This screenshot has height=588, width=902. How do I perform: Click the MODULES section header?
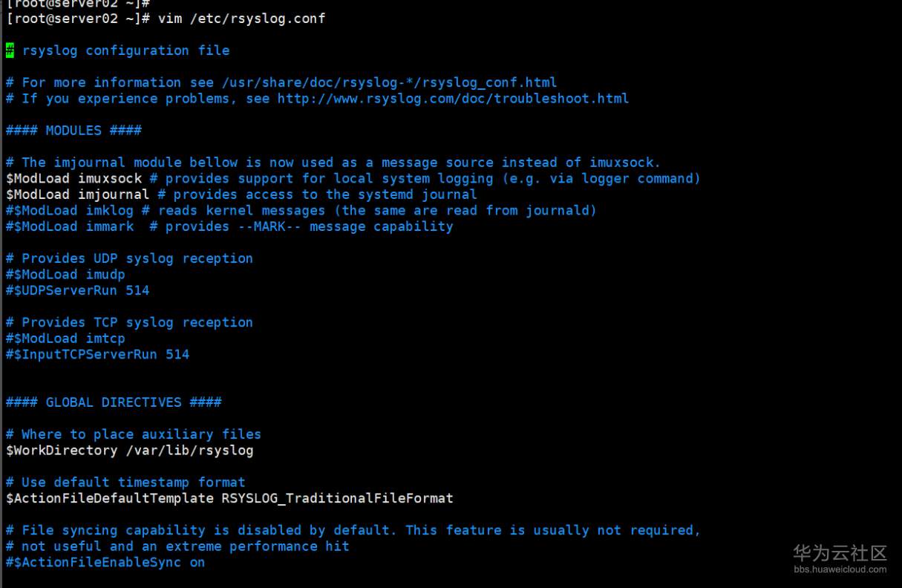click(x=73, y=131)
